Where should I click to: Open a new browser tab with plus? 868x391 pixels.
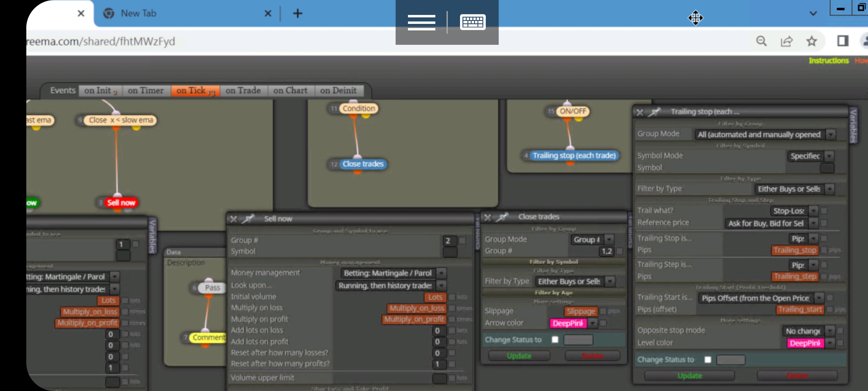click(x=298, y=14)
